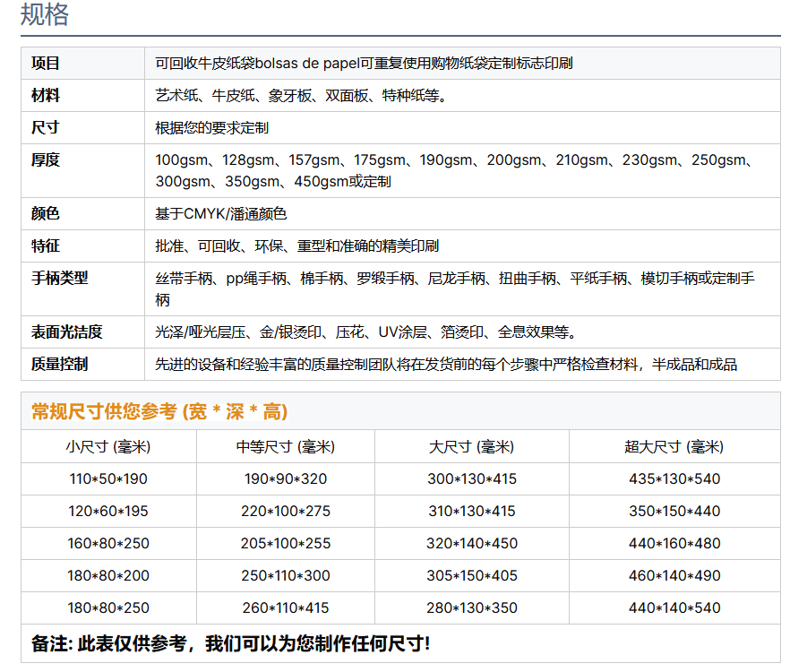Click the 小尺寸 (毫米) column header

click(108, 446)
